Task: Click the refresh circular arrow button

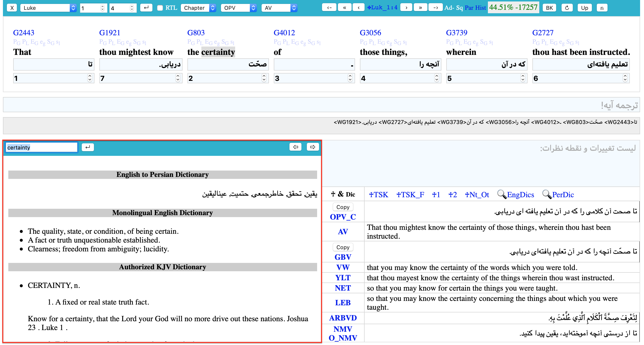Action: [x=567, y=8]
